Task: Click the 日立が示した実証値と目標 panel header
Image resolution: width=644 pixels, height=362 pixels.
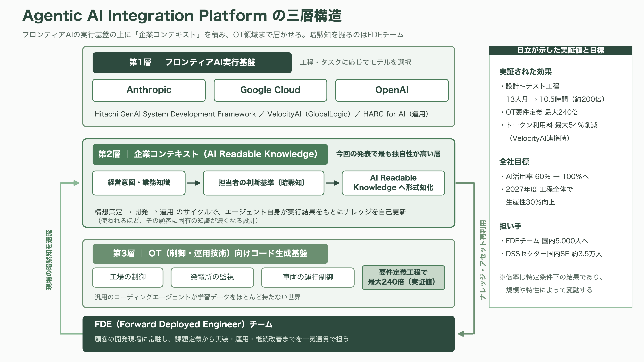Action: [x=560, y=50]
